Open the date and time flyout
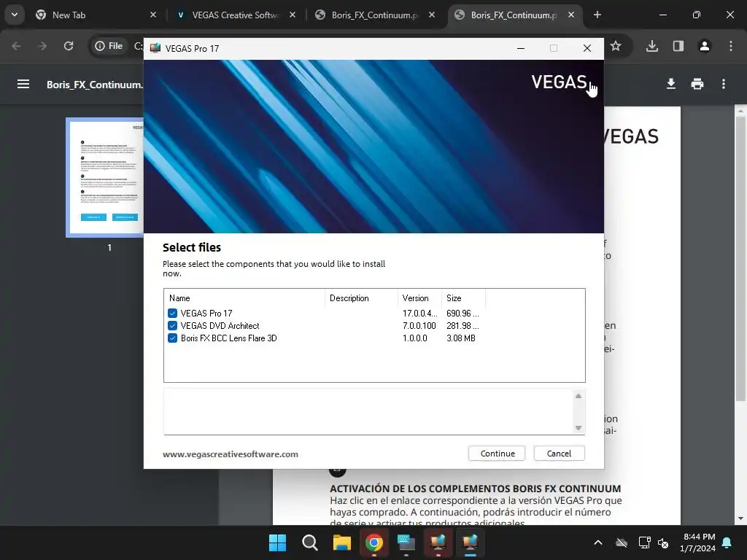 click(x=698, y=542)
